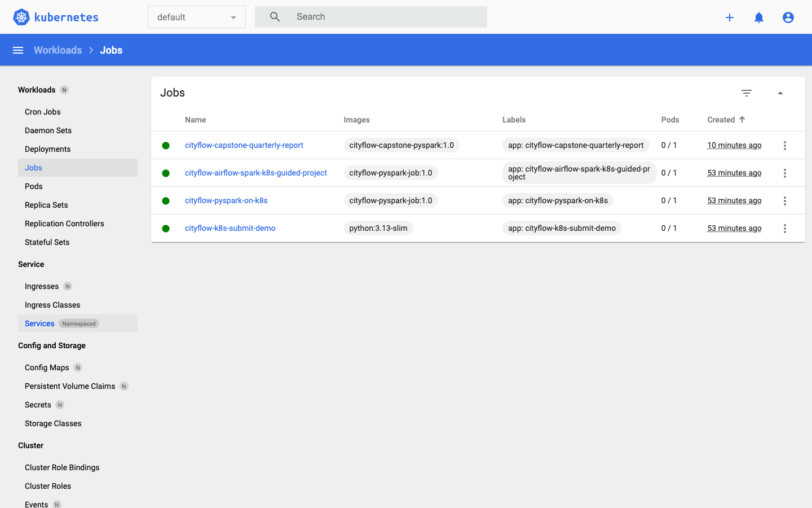
Task: Click image chip cityflow-capstone-pyspark:1.0
Action: [x=401, y=145]
